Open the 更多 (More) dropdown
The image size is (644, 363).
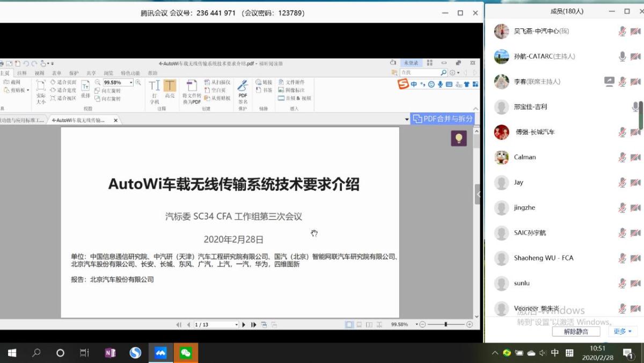pyautogui.click(x=622, y=331)
